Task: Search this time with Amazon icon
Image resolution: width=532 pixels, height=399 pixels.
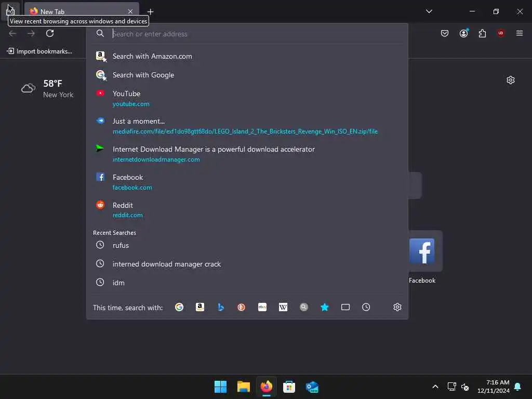Action: 200,308
